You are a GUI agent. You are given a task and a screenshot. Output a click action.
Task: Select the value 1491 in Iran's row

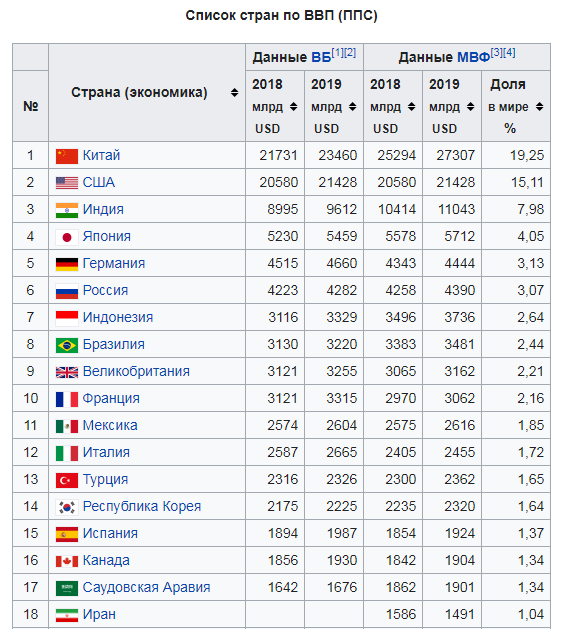tap(460, 615)
